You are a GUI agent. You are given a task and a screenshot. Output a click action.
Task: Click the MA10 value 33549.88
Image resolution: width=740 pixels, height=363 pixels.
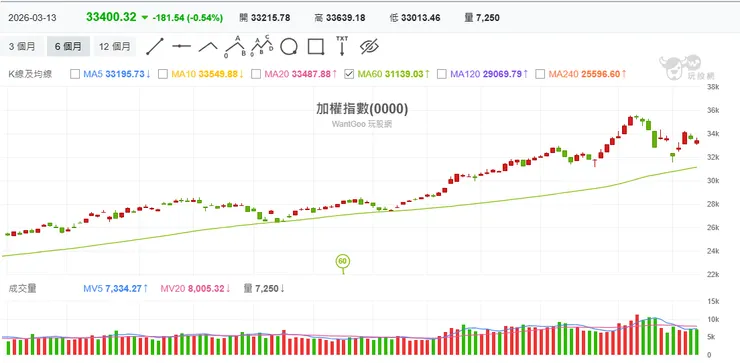pyautogui.click(x=218, y=74)
